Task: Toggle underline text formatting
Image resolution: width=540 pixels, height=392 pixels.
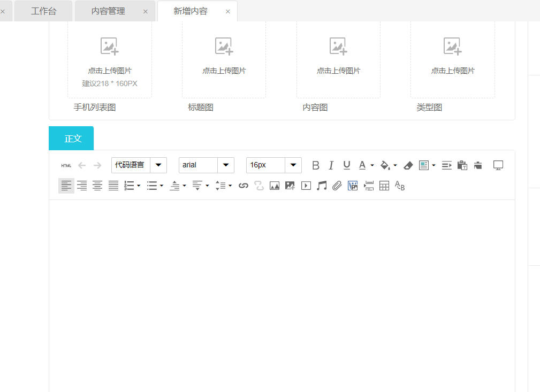Action: tap(346, 166)
